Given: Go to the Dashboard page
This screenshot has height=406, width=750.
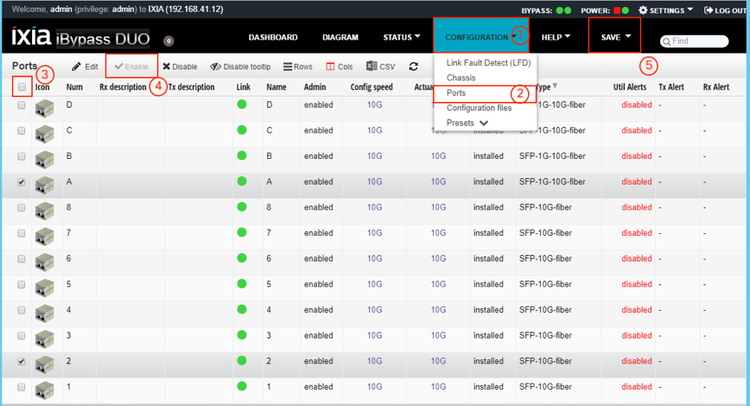Looking at the screenshot, I should point(273,37).
